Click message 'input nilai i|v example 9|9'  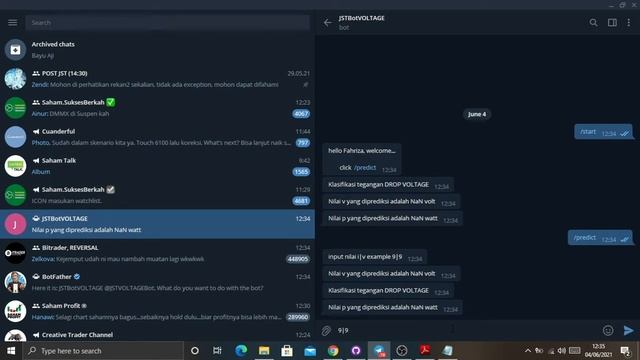tap(375, 257)
